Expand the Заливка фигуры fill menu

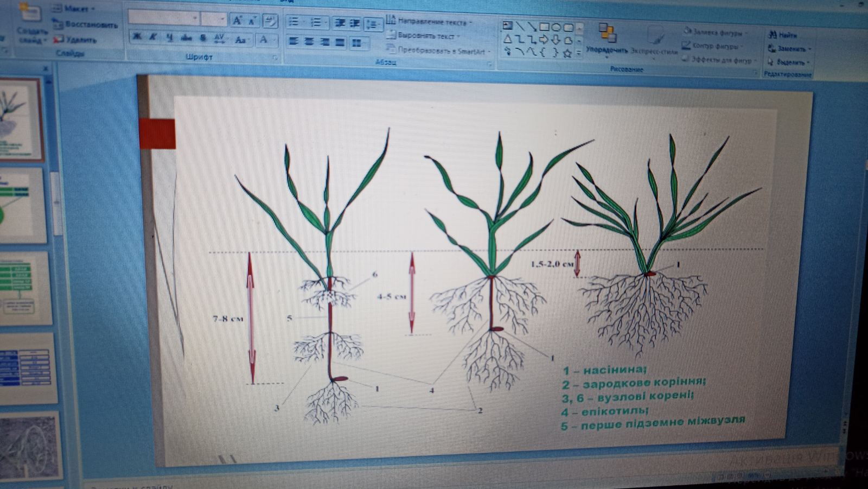pyautogui.click(x=717, y=32)
